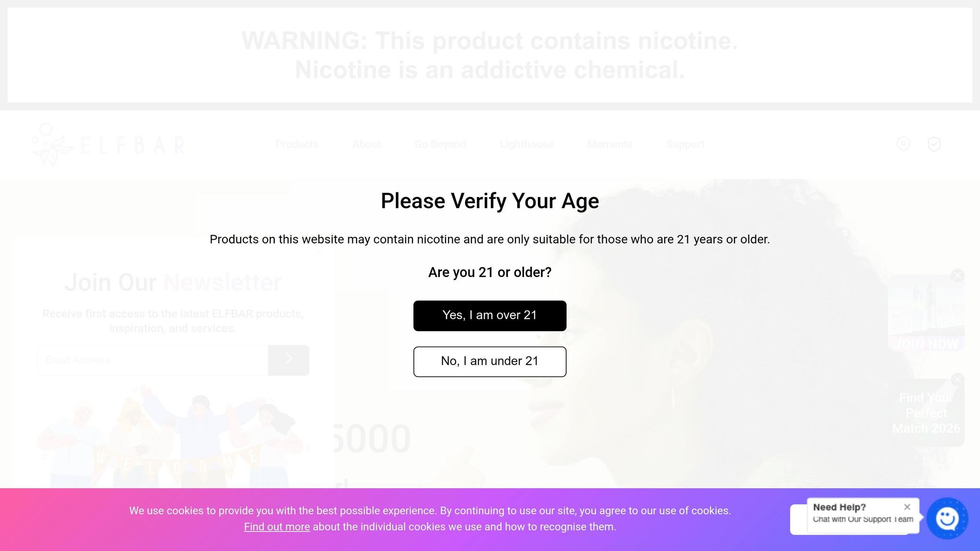Open the About menu item
The height and width of the screenshot is (551, 980).
(x=367, y=144)
